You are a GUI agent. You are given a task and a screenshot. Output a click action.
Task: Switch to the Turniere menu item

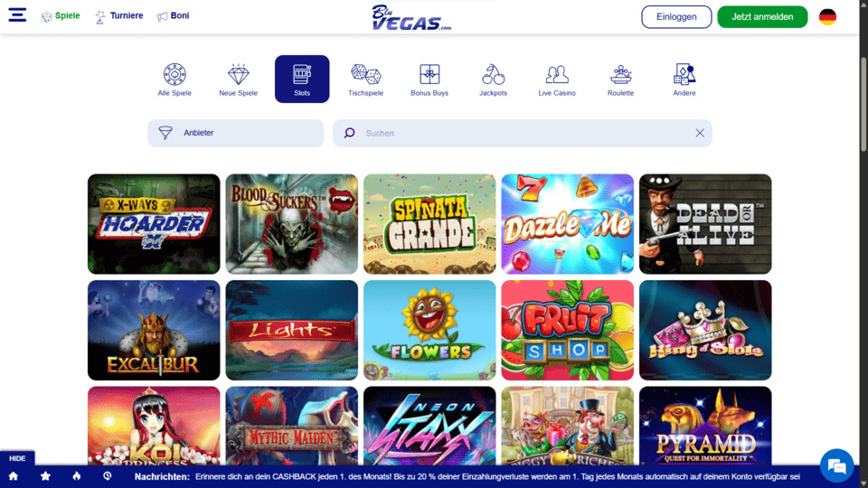click(x=119, y=16)
